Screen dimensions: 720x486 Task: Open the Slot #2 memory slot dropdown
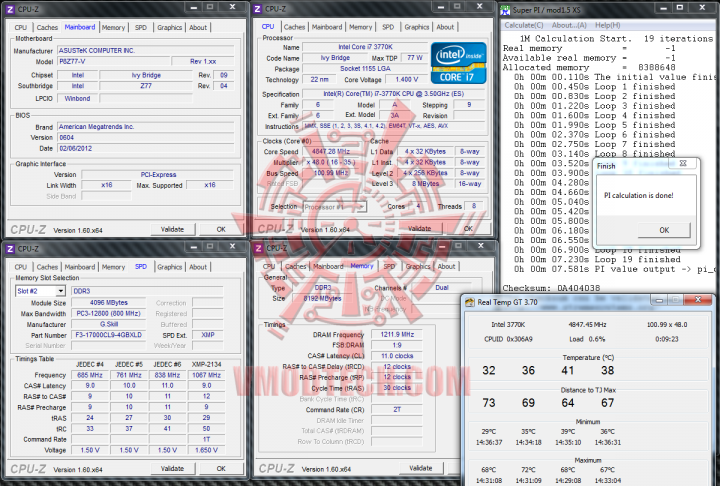(61, 291)
